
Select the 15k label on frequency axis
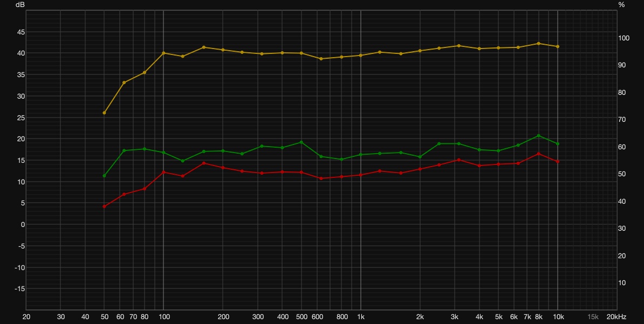pos(593,317)
